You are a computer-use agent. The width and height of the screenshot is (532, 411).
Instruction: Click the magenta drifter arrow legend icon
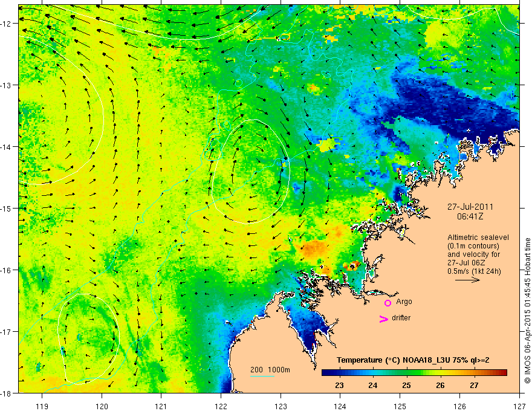pos(384,319)
